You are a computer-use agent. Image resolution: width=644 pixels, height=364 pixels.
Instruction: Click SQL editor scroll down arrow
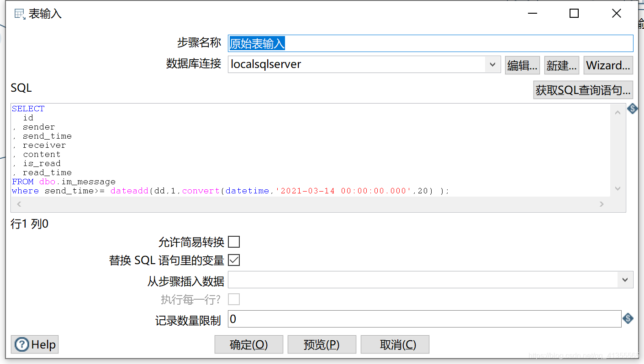[618, 188]
